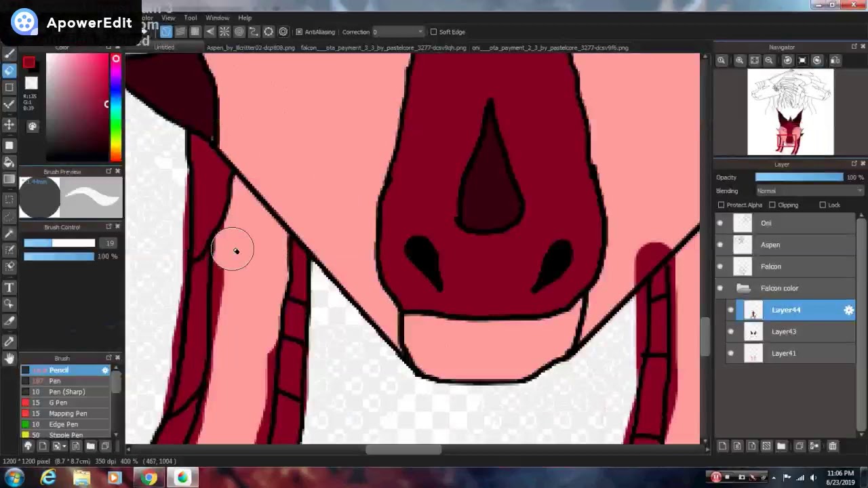The height and width of the screenshot is (488, 868).
Task: Enable the layer Lock checkbox
Action: pos(823,205)
